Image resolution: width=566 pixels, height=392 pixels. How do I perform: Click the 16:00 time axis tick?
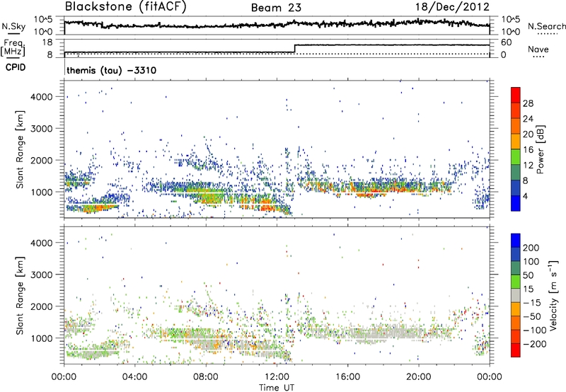coord(347,377)
